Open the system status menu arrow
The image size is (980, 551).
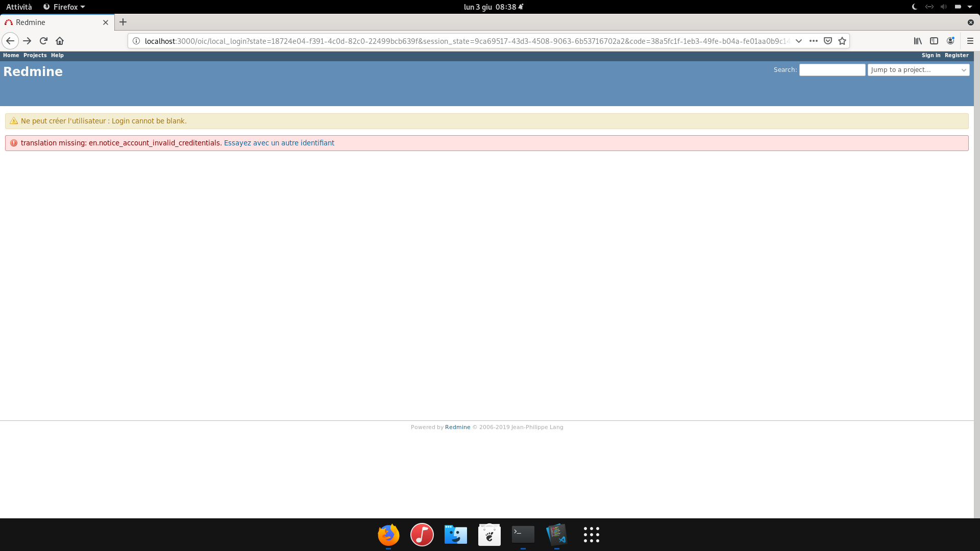pyautogui.click(x=970, y=7)
